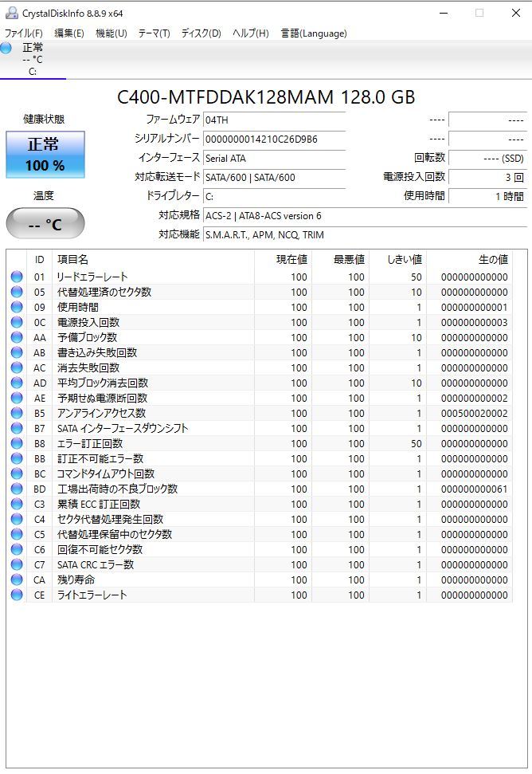Viewport: 532px width, 774px height.
Task: Click the drive letter field C:
Action: tap(274, 196)
